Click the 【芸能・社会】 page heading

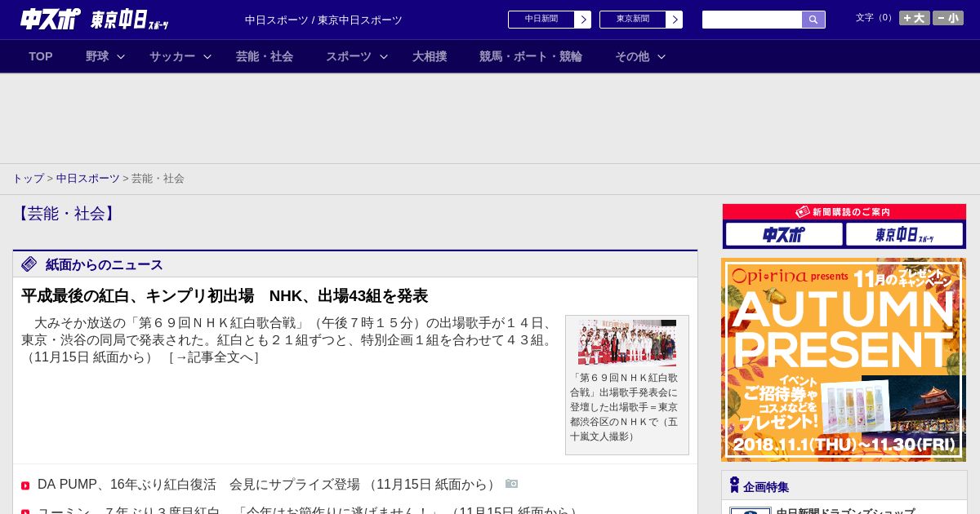66,214
